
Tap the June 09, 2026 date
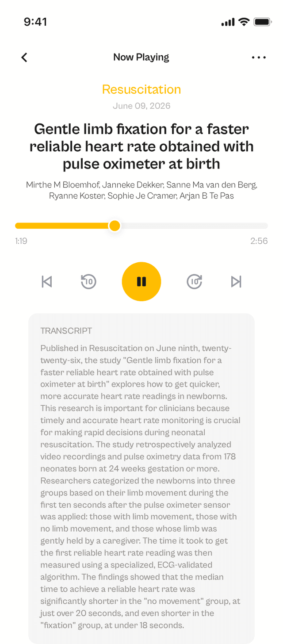tap(141, 106)
